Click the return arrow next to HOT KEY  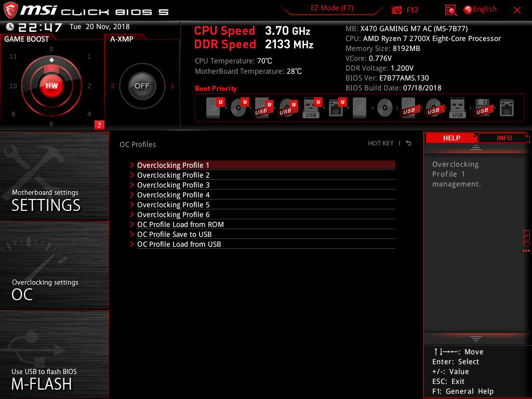pos(409,143)
